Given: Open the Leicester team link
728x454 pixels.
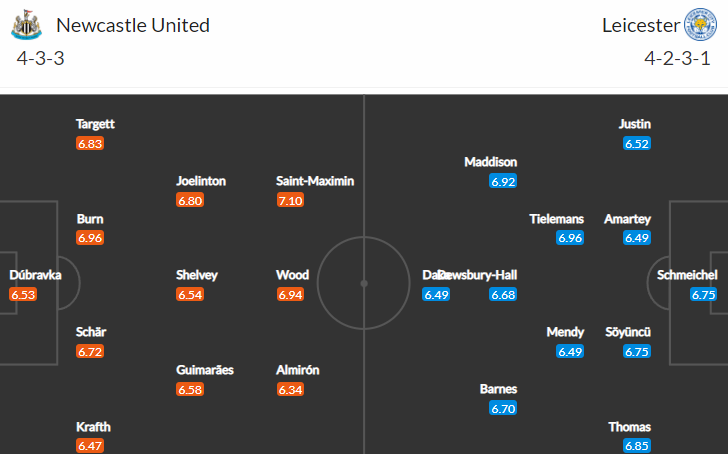Looking at the screenshot, I should coord(641,25).
